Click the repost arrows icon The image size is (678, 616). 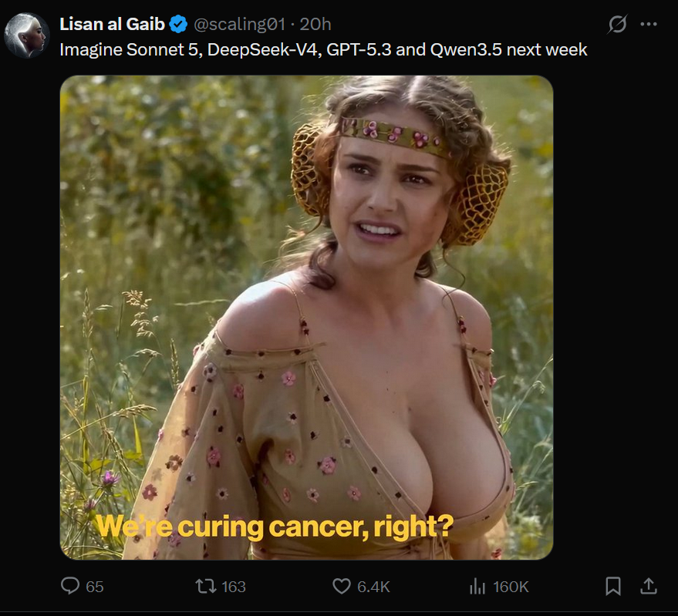point(205,587)
